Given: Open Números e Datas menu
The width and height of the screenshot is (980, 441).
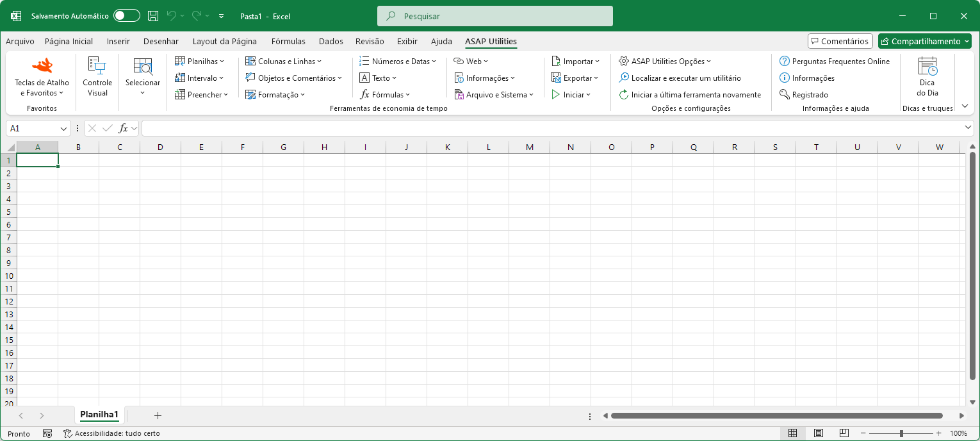Looking at the screenshot, I should coord(398,62).
